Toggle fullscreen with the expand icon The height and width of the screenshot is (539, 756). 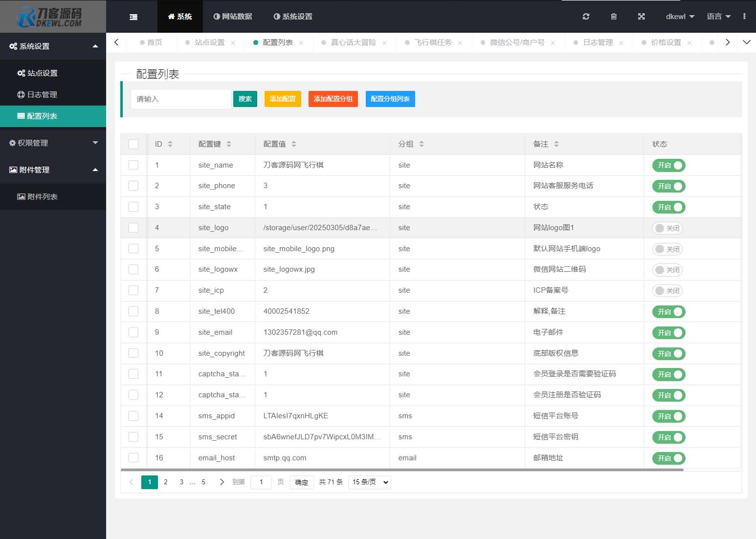tap(642, 17)
